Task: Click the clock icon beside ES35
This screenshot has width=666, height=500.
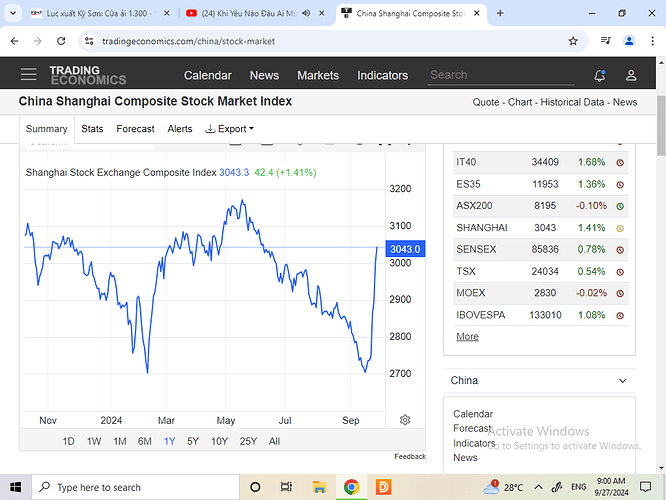Action: [x=620, y=185]
